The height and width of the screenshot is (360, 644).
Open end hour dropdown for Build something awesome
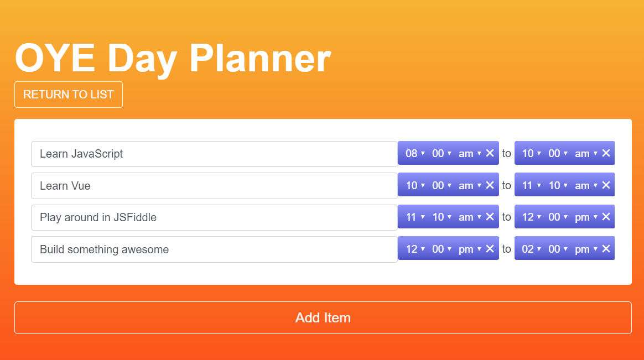(531, 249)
